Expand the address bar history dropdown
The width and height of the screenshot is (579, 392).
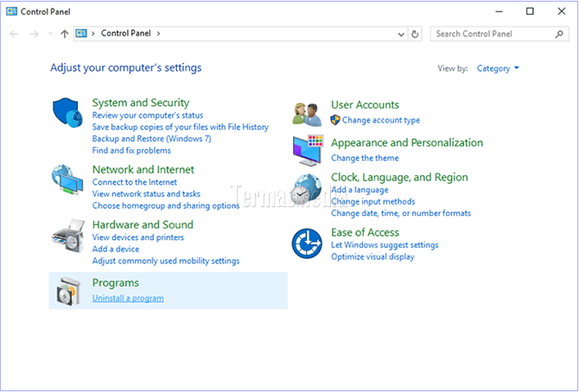[401, 35]
